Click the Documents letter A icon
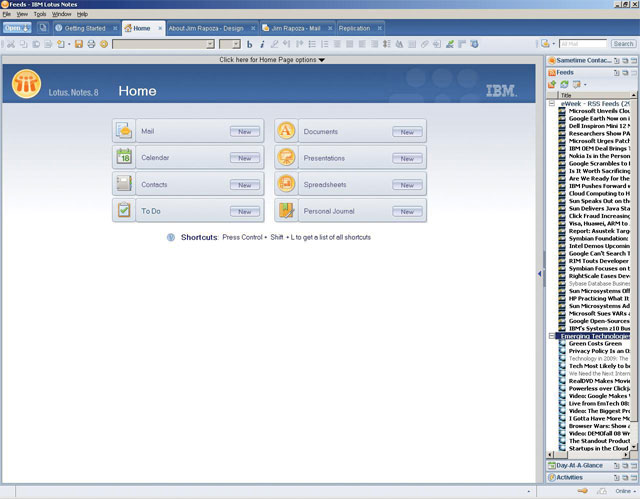 pyautogui.click(x=286, y=131)
